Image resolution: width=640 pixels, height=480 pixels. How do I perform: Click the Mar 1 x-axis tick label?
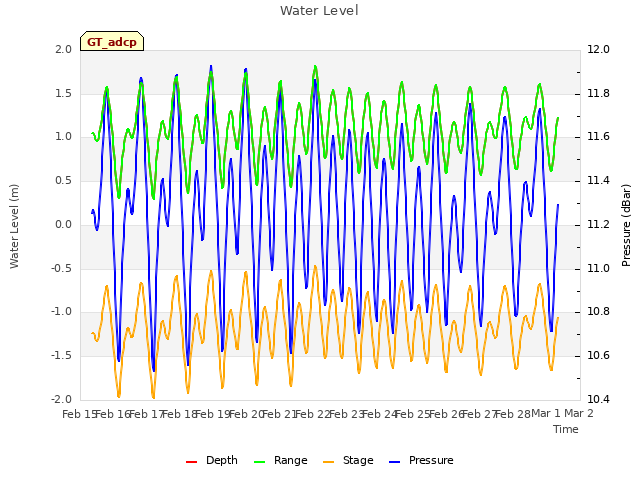tap(546, 413)
